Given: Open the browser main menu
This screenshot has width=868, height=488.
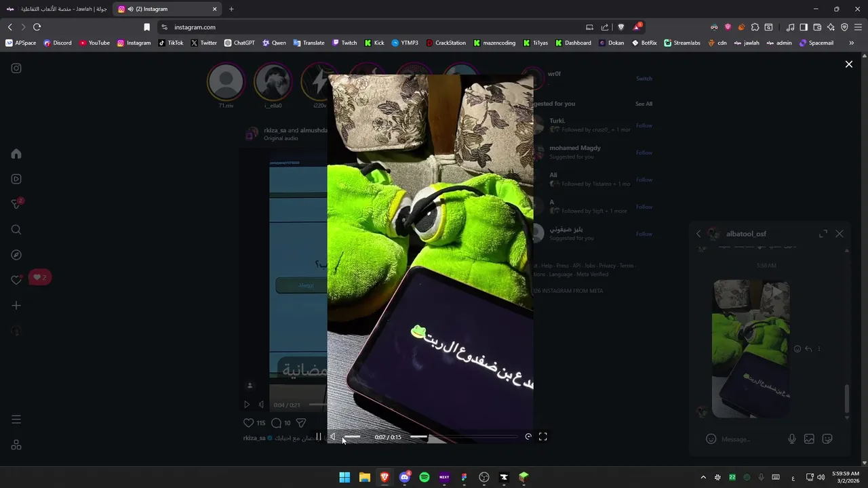Looking at the screenshot, I should (858, 27).
